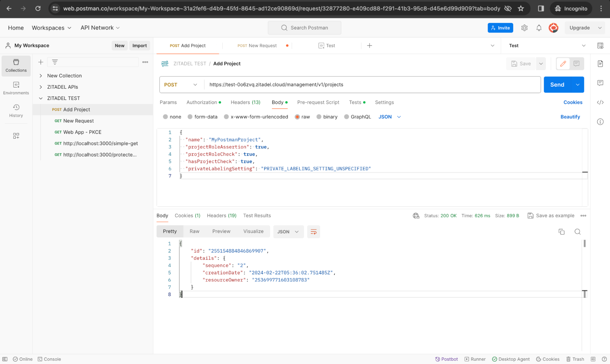
Task: Open the code snippet icon
Action: pos(600,102)
